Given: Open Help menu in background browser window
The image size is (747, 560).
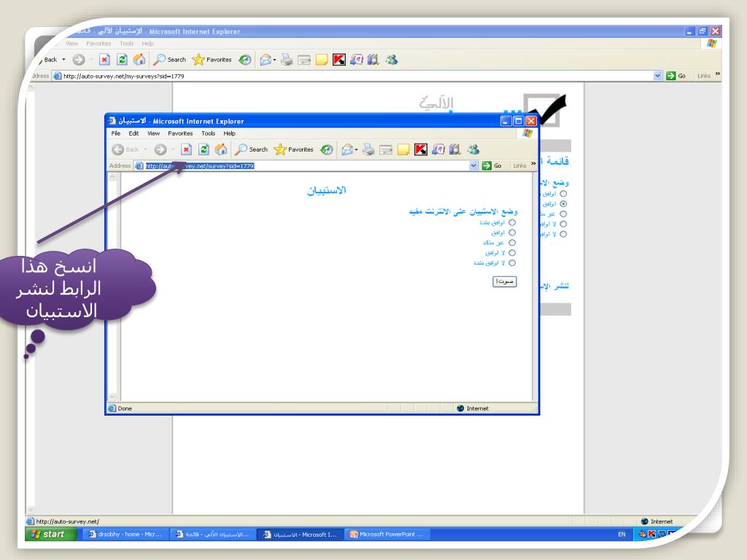Looking at the screenshot, I should coord(147,43).
